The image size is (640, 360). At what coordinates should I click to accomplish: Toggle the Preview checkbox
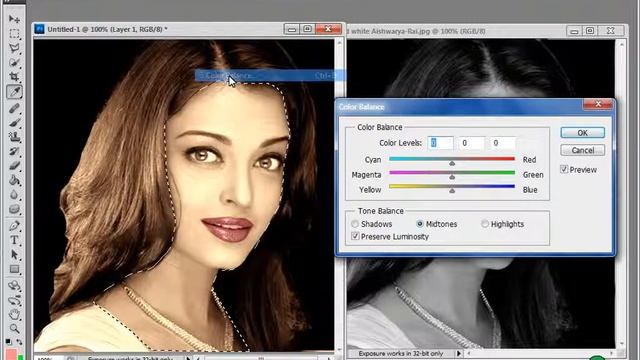click(564, 169)
